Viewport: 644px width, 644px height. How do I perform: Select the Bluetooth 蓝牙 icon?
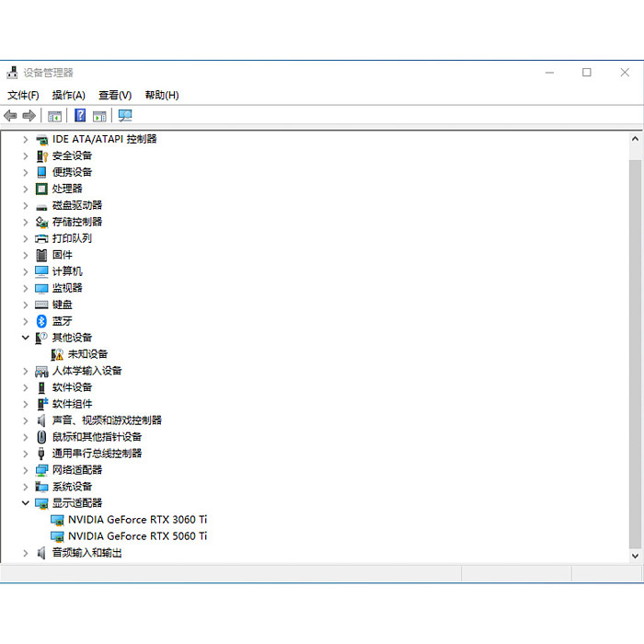click(x=41, y=321)
